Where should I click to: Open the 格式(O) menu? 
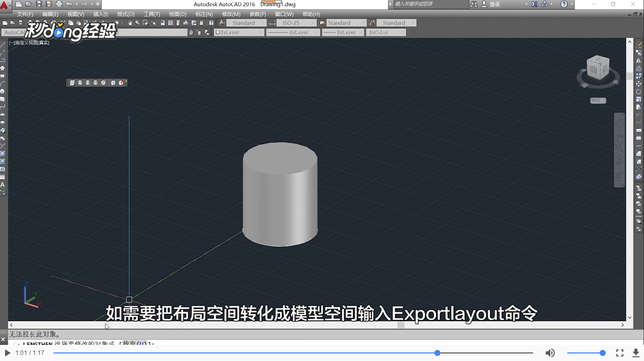tap(125, 14)
